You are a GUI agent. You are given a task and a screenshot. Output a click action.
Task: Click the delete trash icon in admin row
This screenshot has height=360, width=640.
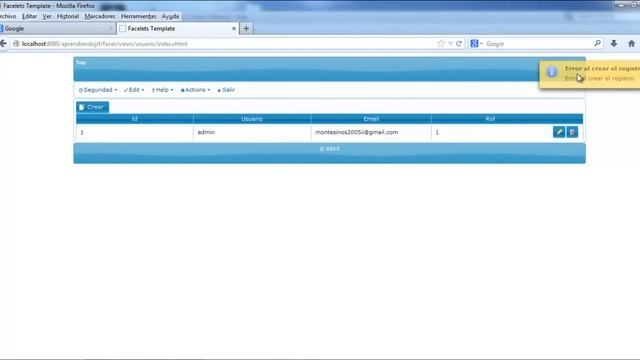point(572,132)
